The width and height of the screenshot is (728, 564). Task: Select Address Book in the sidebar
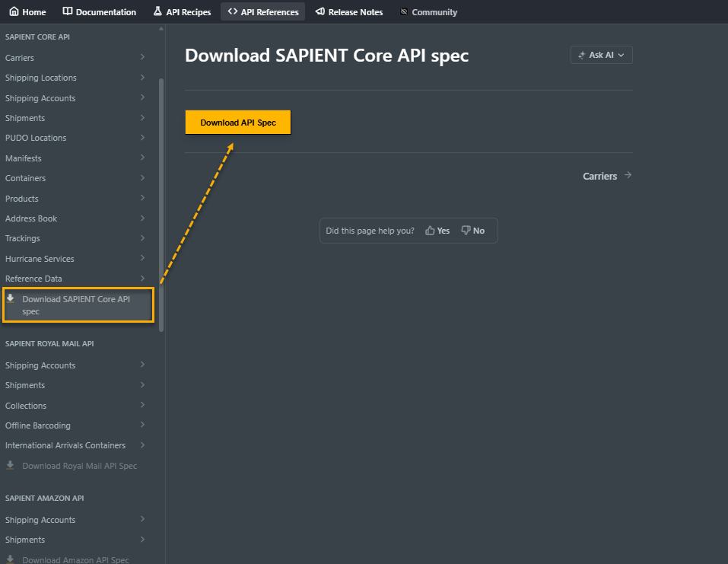click(x=31, y=218)
